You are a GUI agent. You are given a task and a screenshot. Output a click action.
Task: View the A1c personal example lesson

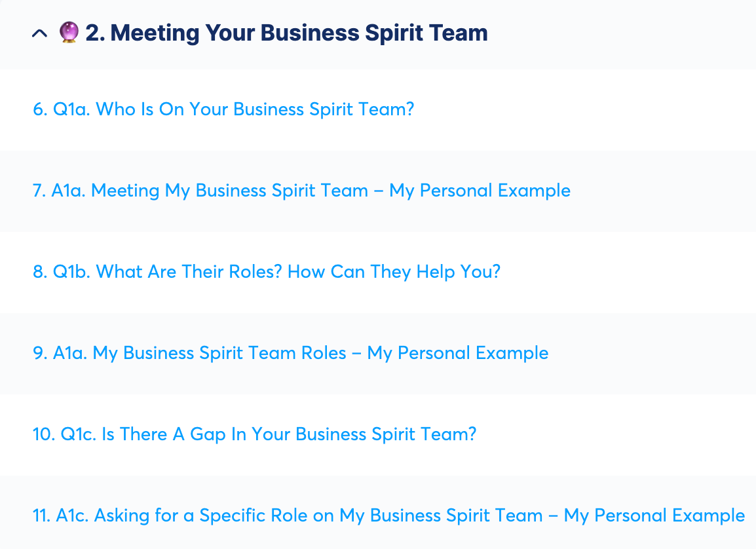(x=388, y=516)
